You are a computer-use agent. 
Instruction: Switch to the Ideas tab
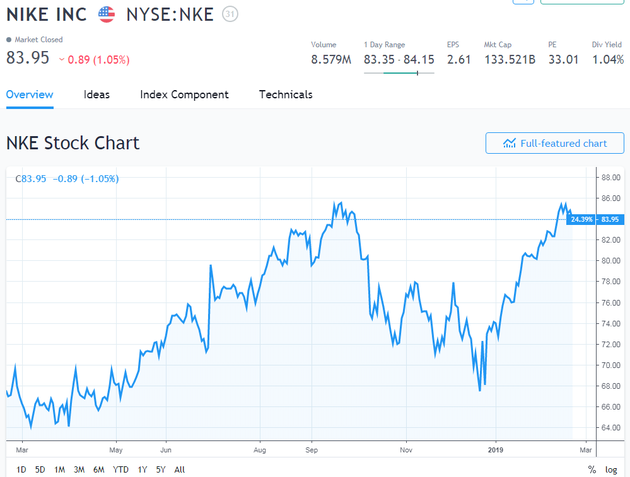pyautogui.click(x=97, y=95)
